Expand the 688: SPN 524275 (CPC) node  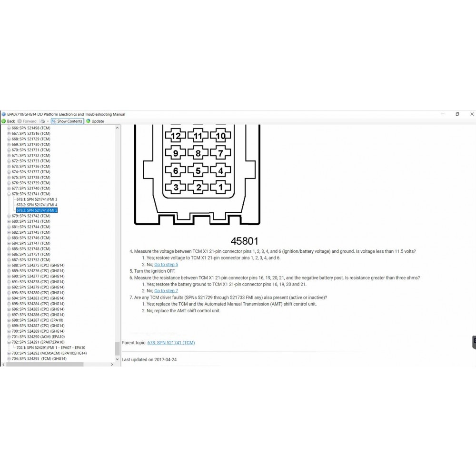click(9, 265)
